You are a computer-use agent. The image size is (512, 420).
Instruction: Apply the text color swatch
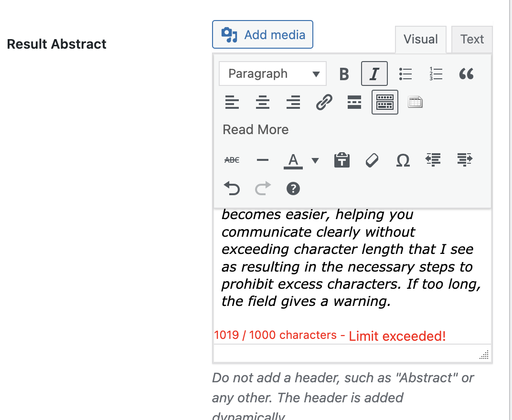tap(293, 160)
